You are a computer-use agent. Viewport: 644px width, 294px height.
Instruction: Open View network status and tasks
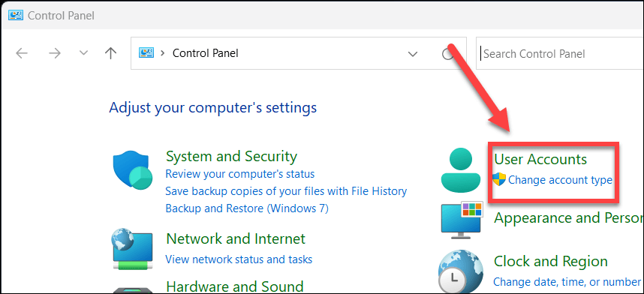[x=239, y=259]
